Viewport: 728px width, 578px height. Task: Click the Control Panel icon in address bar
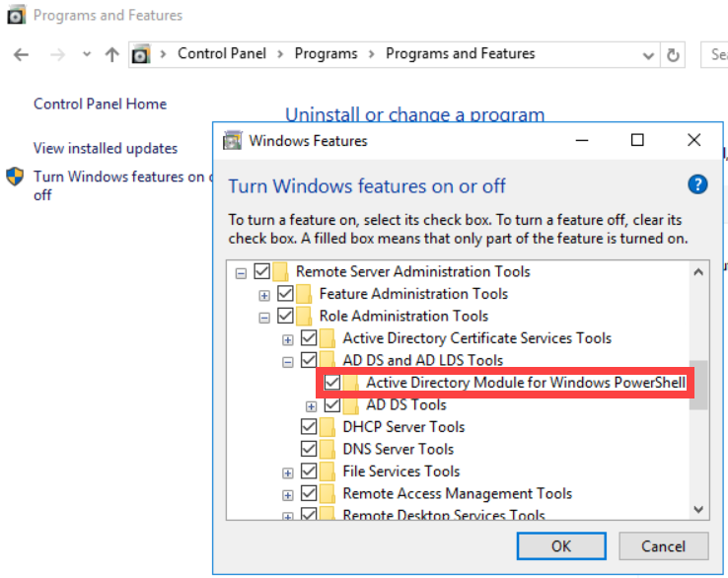point(142,54)
